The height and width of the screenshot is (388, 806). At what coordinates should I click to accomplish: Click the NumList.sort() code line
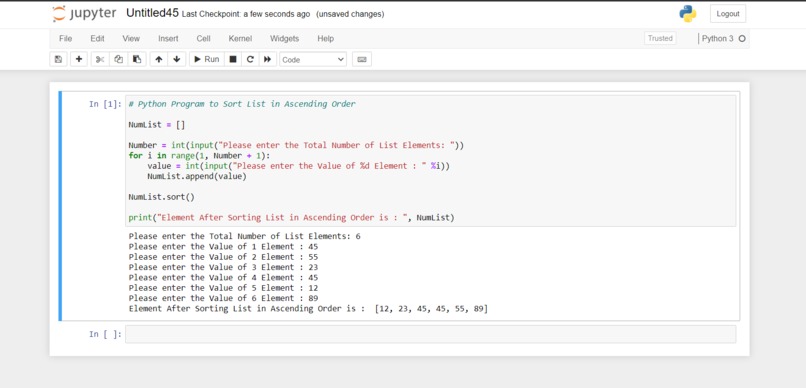(161, 197)
